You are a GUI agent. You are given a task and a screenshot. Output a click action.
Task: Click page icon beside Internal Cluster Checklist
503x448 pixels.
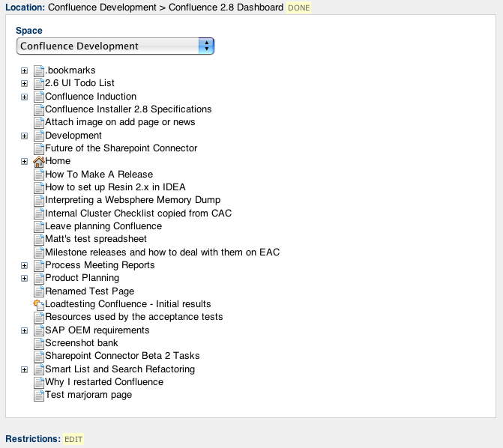[x=39, y=214]
